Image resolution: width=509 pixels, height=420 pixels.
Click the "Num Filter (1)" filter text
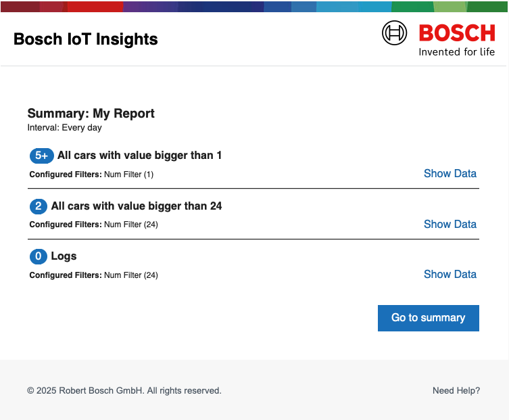coord(129,174)
